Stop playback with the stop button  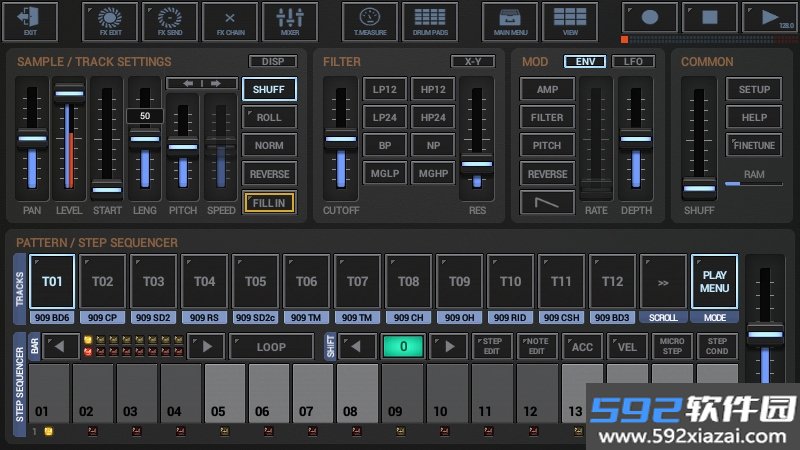click(x=710, y=17)
